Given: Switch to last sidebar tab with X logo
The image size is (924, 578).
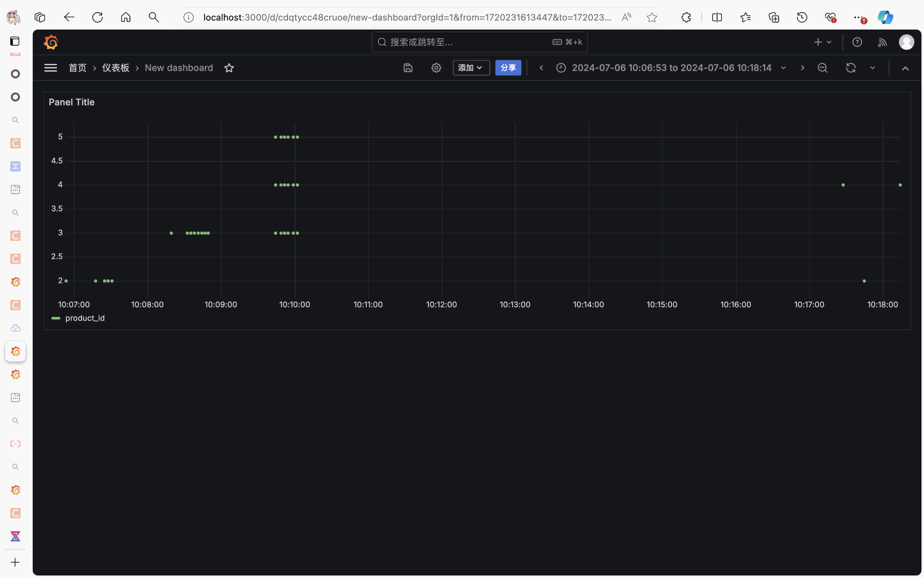Looking at the screenshot, I should 15,536.
